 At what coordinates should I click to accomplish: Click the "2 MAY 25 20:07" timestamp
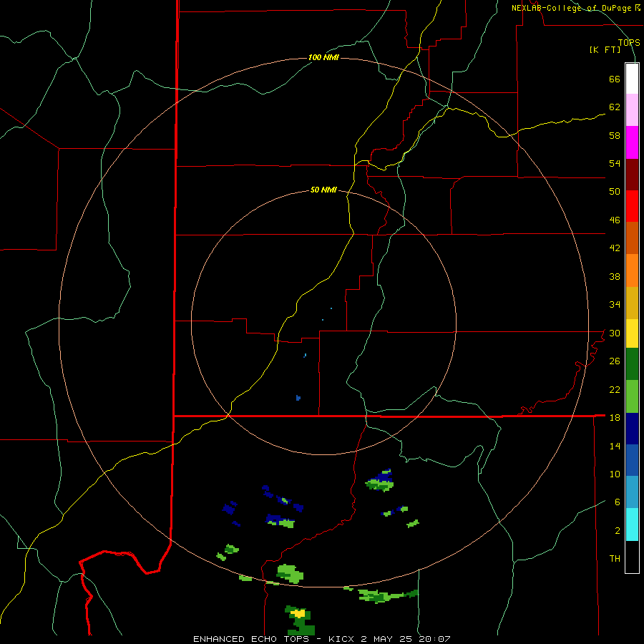(x=406, y=639)
